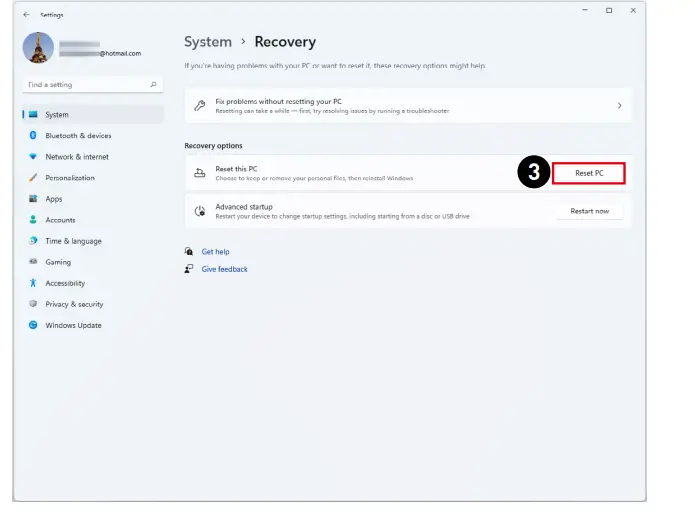Open Bluetooth & devices settings

coord(93,136)
